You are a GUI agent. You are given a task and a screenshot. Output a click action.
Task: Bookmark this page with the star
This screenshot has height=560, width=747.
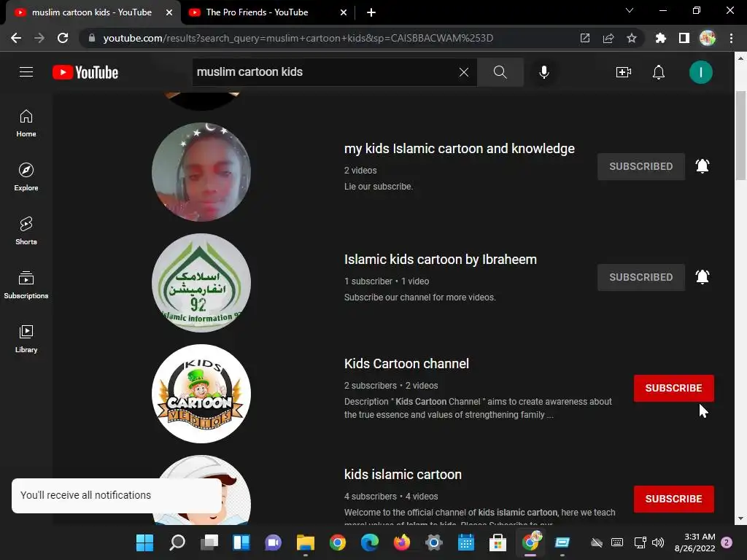pyautogui.click(x=631, y=38)
